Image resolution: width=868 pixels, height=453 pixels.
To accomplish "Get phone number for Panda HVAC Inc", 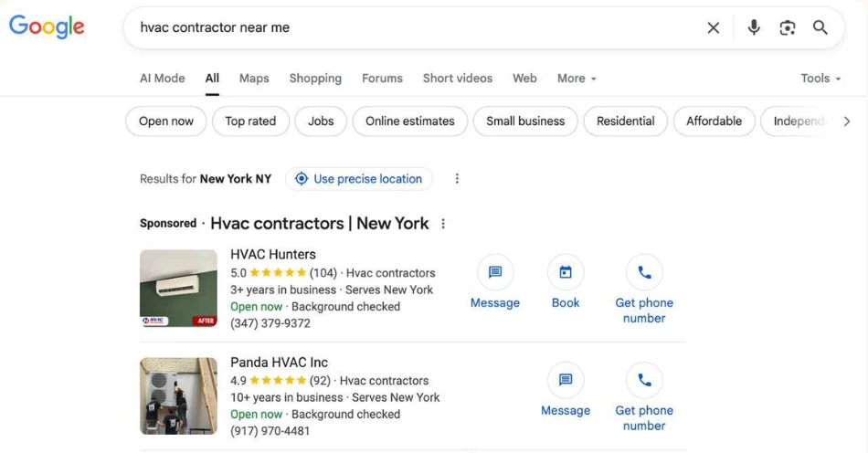I will point(644,381).
